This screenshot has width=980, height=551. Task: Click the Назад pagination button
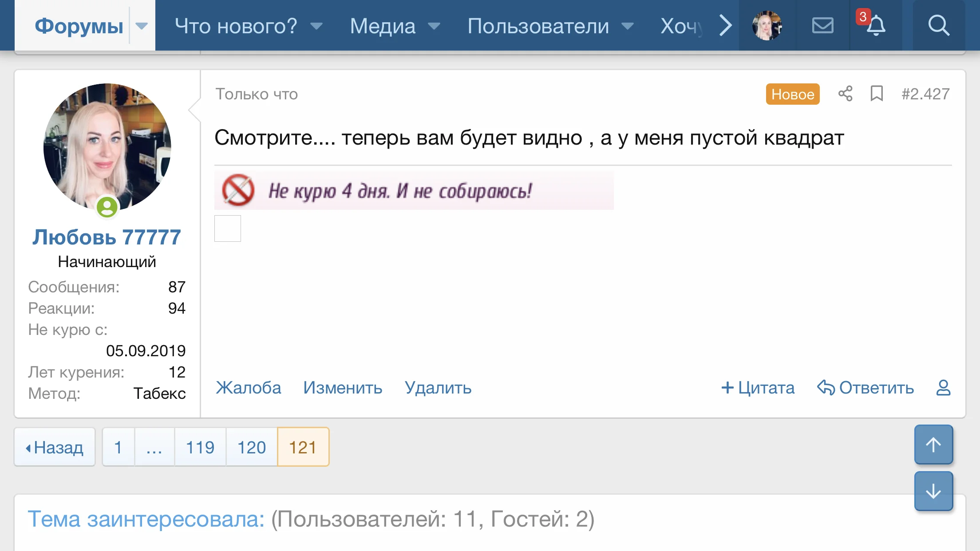point(55,447)
